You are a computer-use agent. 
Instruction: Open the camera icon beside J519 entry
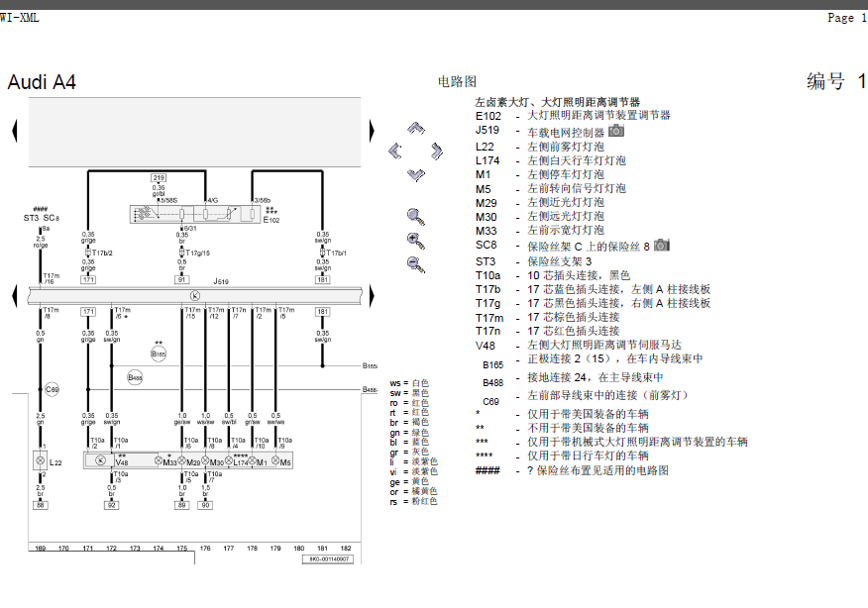click(616, 131)
